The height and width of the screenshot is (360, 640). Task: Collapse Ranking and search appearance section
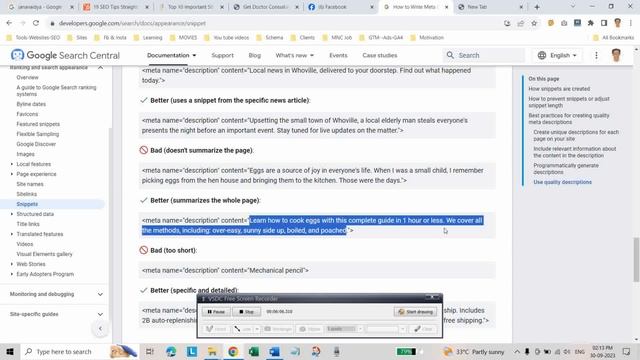click(100, 67)
